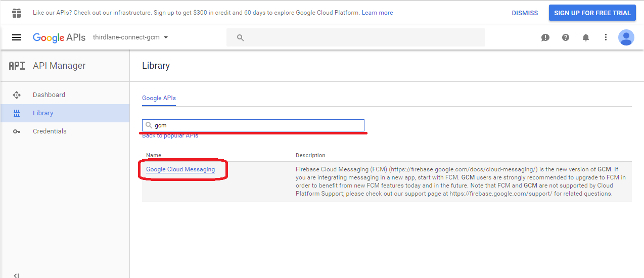The height and width of the screenshot is (278, 644).
Task: Click the Firebase Cloud Messaging description text
Action: pos(461,181)
